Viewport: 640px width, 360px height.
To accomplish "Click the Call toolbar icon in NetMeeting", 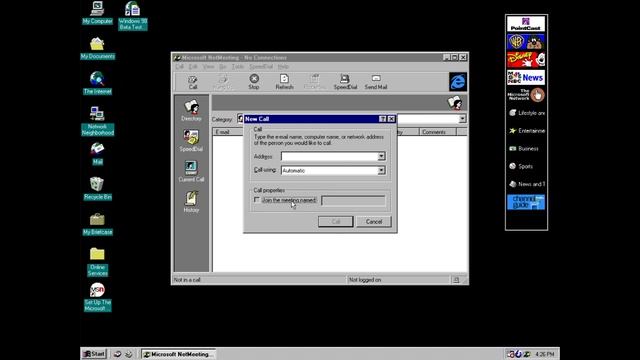I will (193, 82).
